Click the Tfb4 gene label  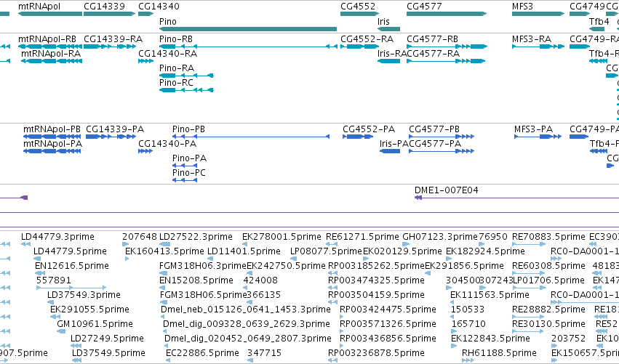599,22
